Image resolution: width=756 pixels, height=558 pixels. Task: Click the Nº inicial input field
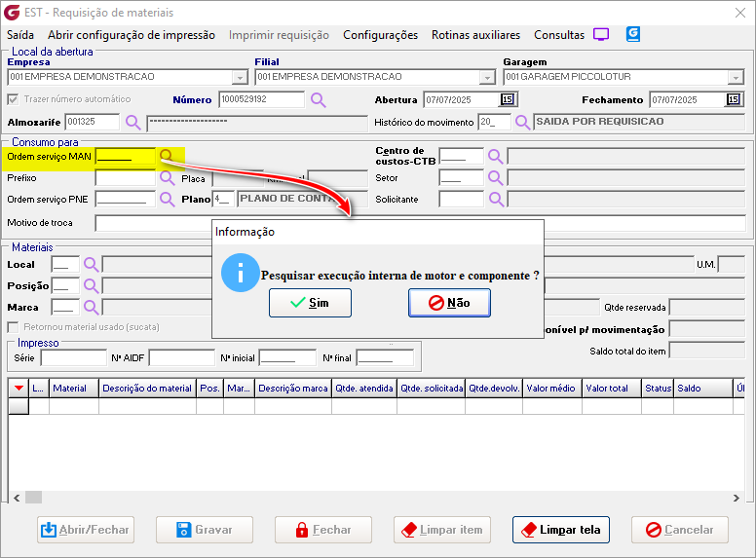287,358
